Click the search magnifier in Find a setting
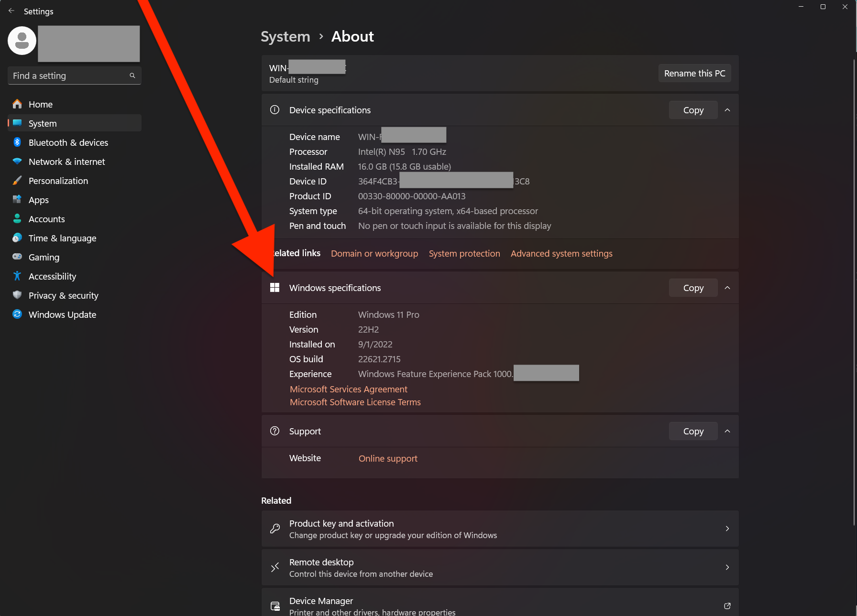 pos(132,76)
